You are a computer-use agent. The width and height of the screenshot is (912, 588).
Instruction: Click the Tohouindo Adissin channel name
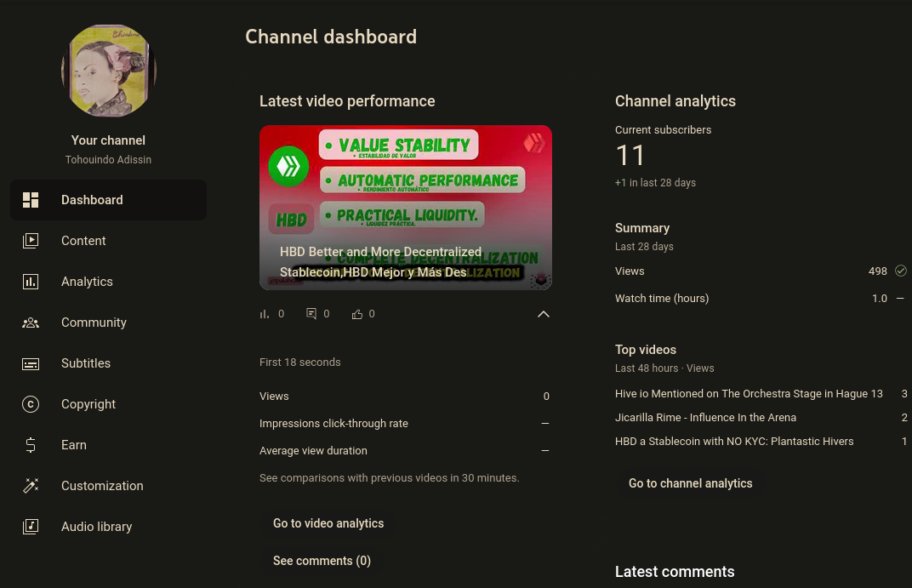pos(108,159)
